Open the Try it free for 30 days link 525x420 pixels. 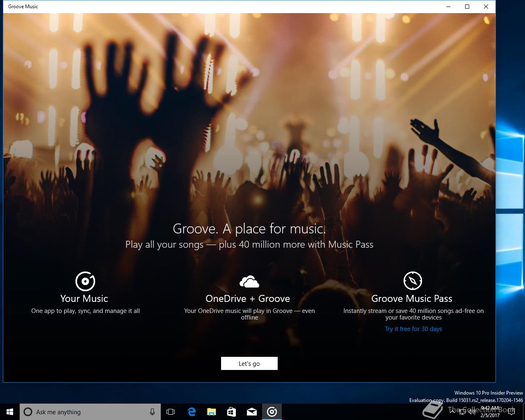413,329
